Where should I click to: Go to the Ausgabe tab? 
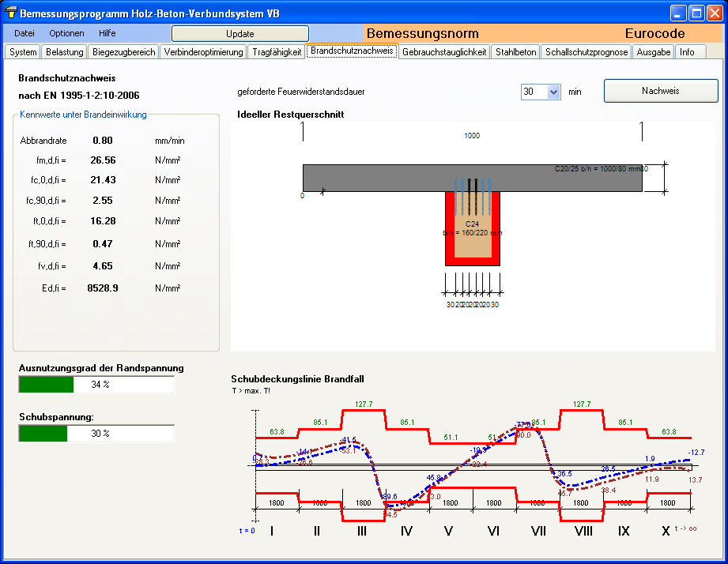(x=653, y=52)
